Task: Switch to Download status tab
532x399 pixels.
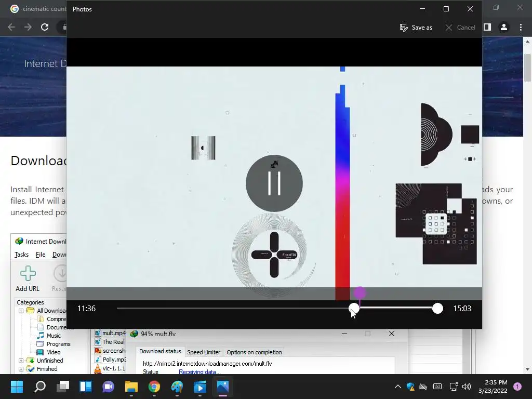Action: 160,352
